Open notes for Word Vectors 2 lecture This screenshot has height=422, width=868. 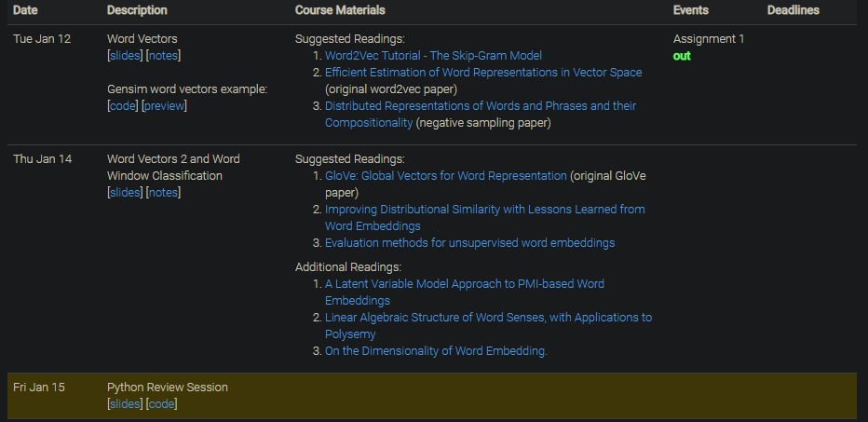pyautogui.click(x=163, y=193)
